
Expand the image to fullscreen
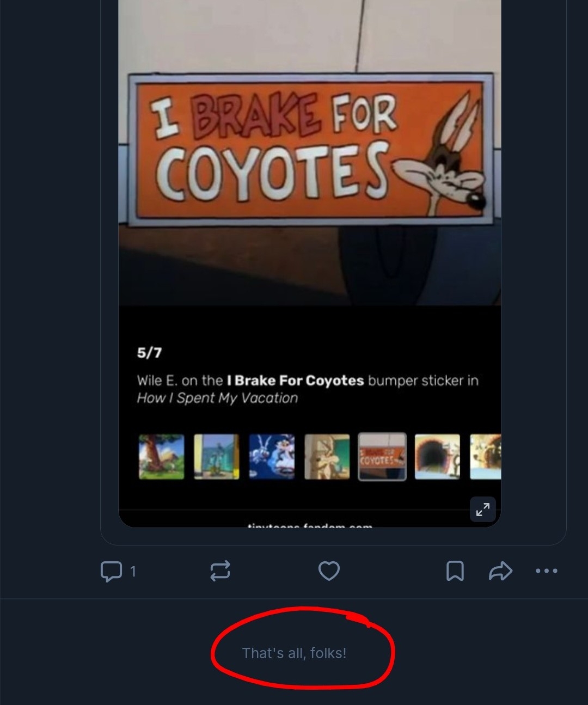point(482,510)
